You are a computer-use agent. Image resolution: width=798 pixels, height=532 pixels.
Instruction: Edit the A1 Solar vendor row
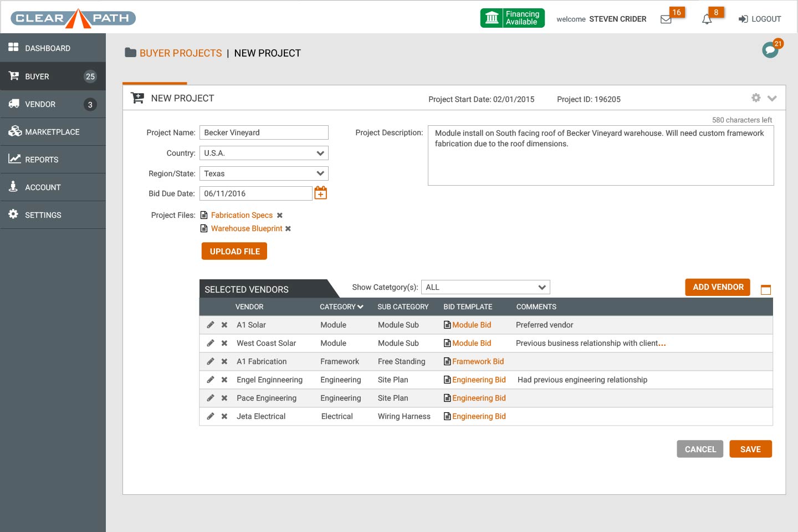click(211, 325)
